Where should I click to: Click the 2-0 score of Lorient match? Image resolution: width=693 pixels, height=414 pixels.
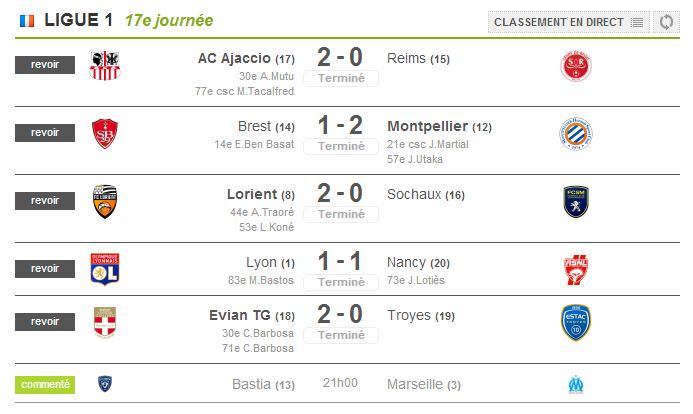point(340,194)
